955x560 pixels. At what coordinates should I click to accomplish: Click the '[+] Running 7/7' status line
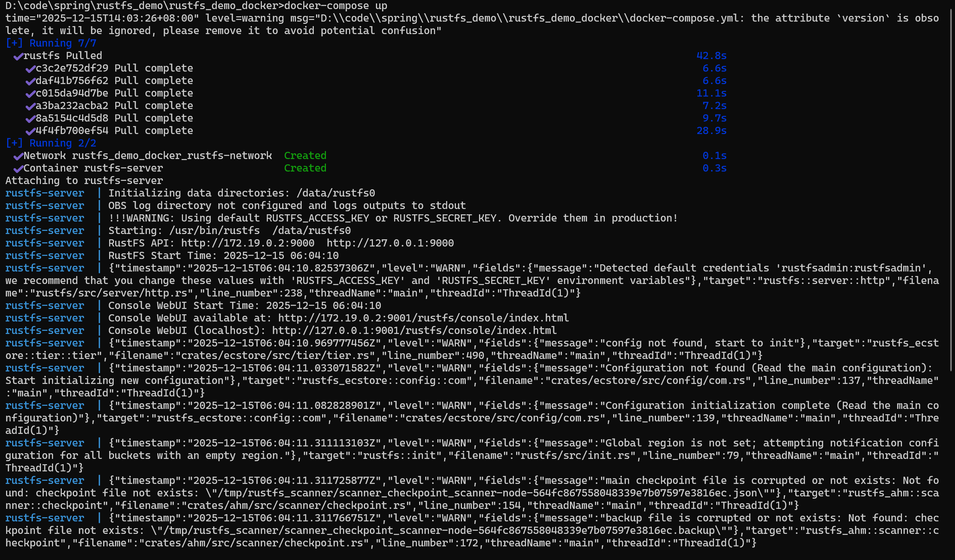51,43
